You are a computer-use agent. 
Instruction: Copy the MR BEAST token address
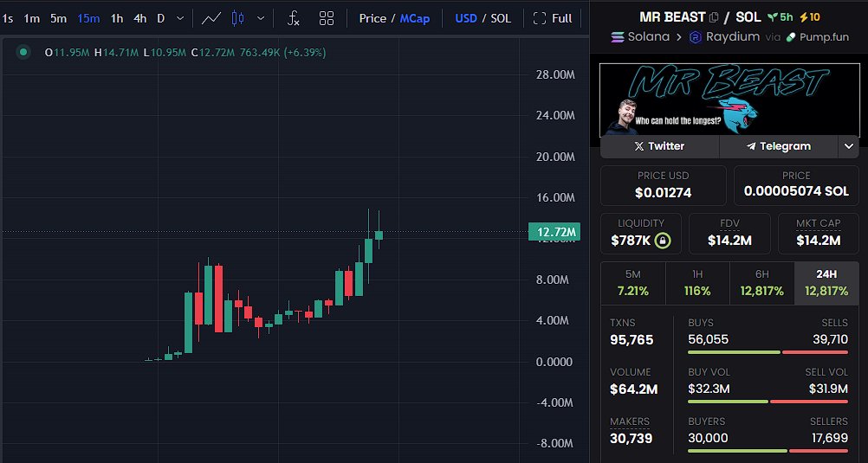(x=714, y=17)
